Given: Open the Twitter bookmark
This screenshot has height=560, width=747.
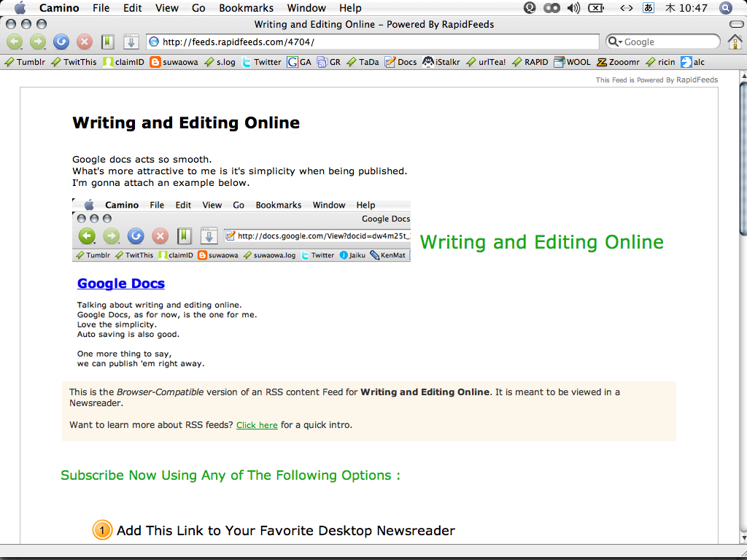Looking at the screenshot, I should point(262,62).
